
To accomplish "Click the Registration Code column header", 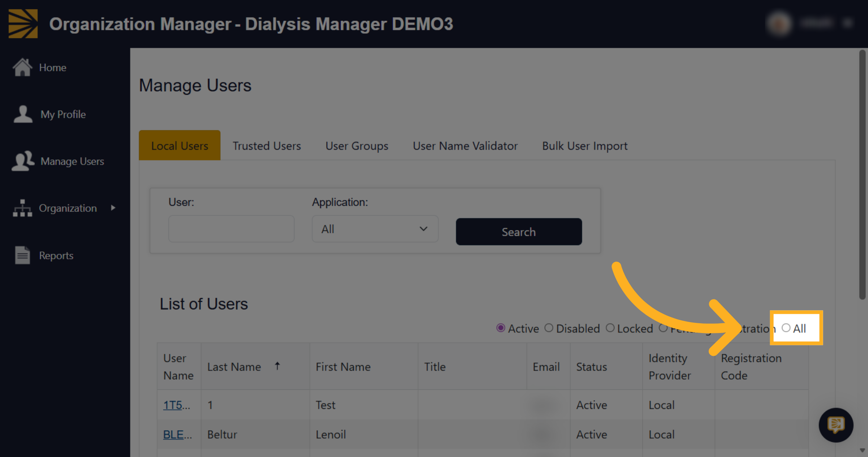I will coord(762,366).
